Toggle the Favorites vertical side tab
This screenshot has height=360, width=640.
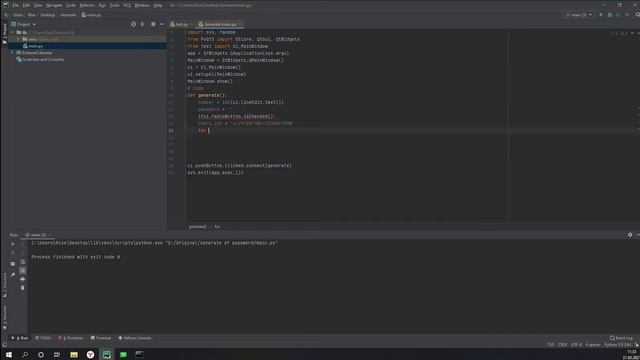click(x=4, y=317)
